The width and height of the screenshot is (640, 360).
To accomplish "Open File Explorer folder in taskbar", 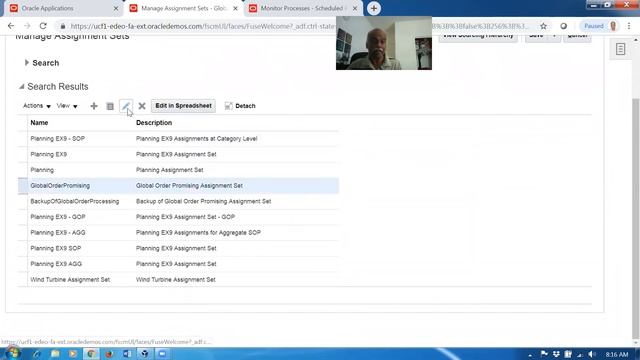I will (x=55, y=354).
